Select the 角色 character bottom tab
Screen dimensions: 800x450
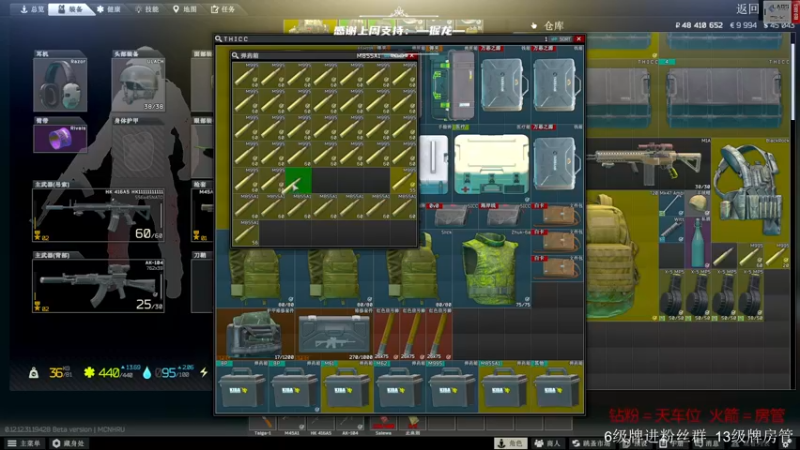(510, 443)
